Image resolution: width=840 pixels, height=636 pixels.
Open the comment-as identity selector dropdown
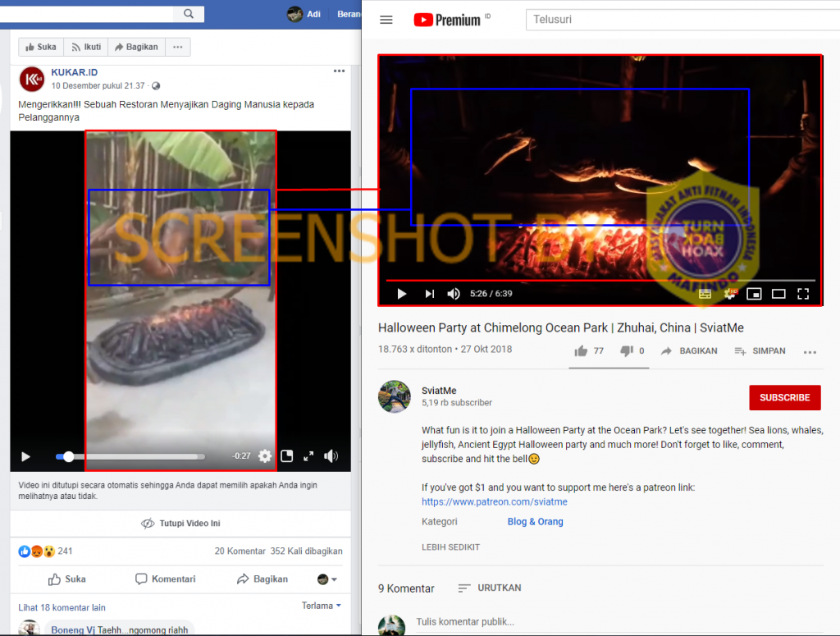326,579
